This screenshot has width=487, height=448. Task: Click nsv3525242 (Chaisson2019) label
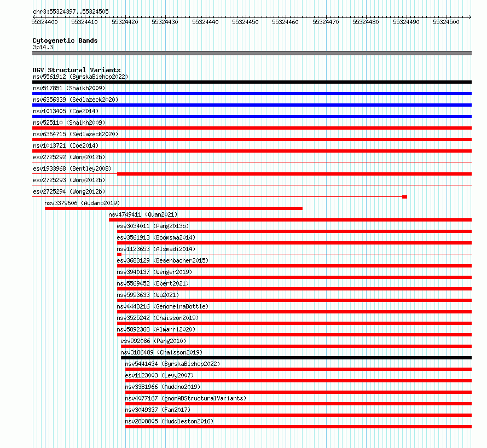point(158,318)
